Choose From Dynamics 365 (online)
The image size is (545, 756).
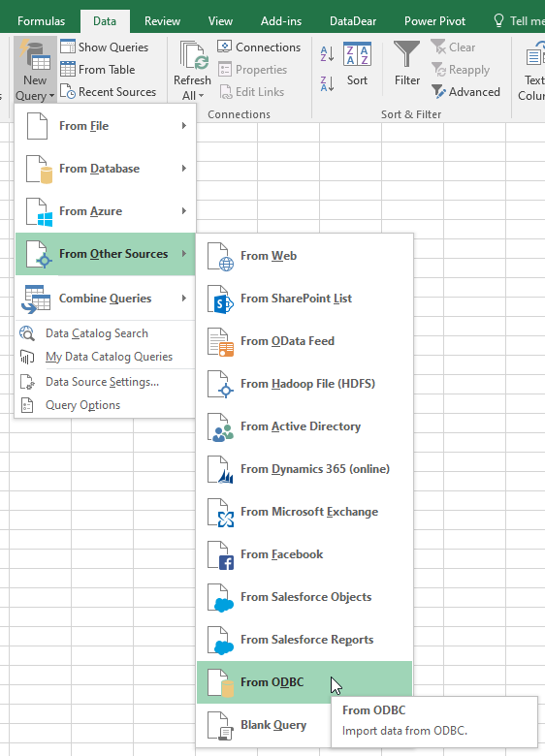tap(305, 469)
